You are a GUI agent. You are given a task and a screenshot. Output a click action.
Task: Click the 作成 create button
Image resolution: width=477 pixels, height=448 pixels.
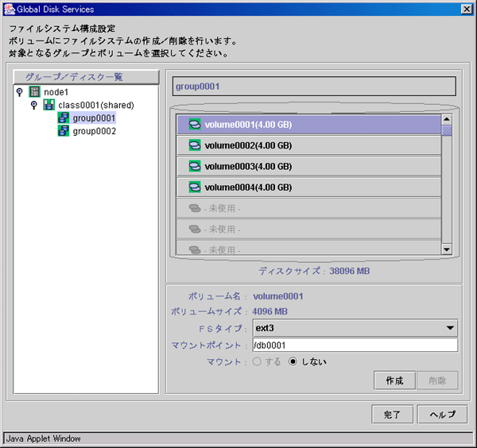394,380
